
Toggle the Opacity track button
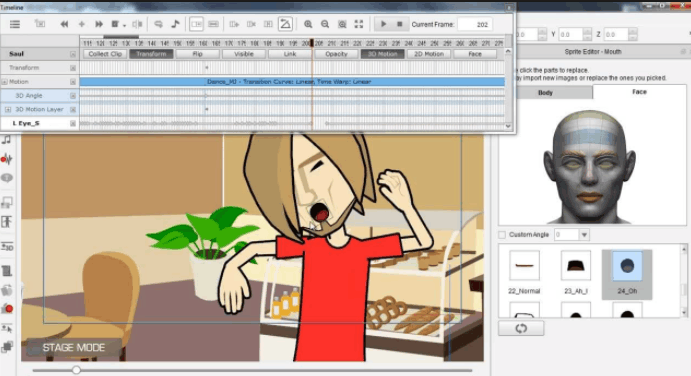336,54
